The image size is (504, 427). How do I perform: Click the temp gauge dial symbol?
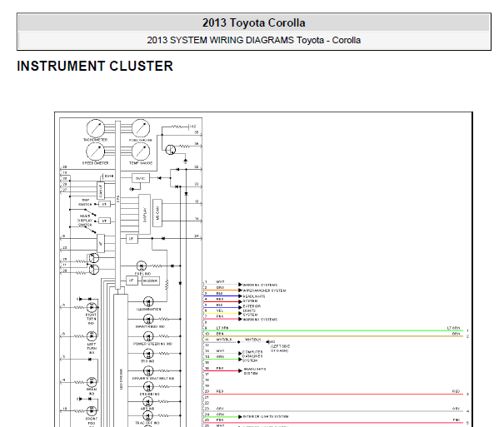point(141,151)
